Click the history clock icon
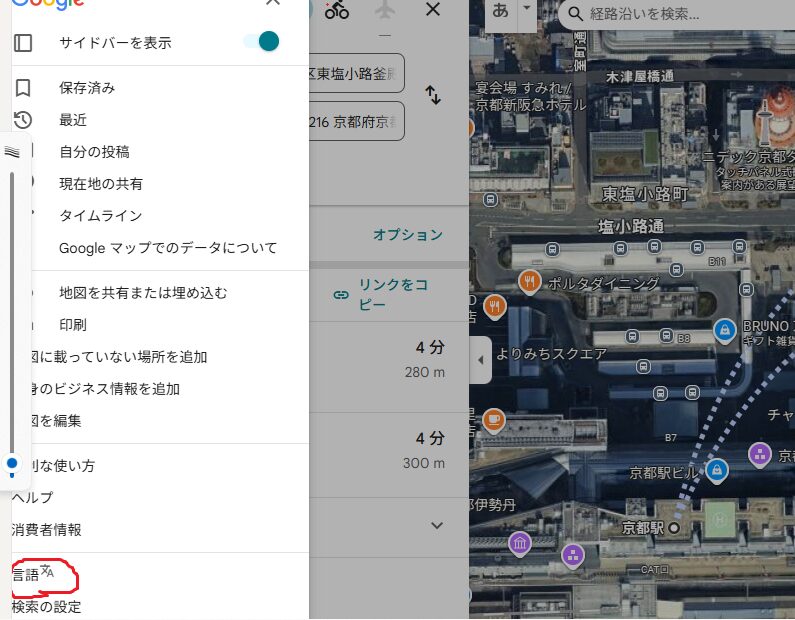The height and width of the screenshot is (620, 795). [23, 120]
